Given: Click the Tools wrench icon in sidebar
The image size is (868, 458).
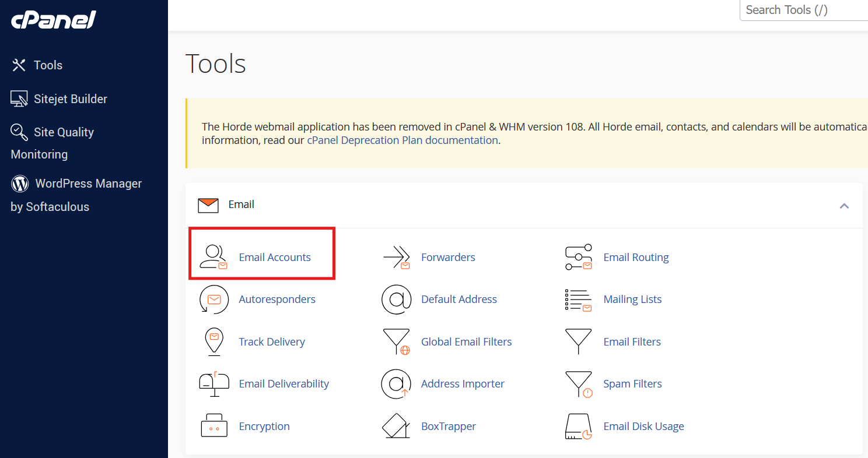Looking at the screenshot, I should pyautogui.click(x=19, y=65).
